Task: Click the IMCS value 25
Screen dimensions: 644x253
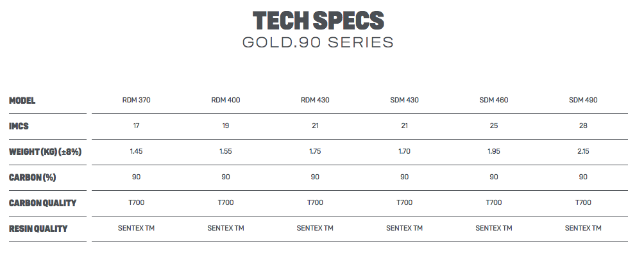Action: pyautogui.click(x=494, y=126)
